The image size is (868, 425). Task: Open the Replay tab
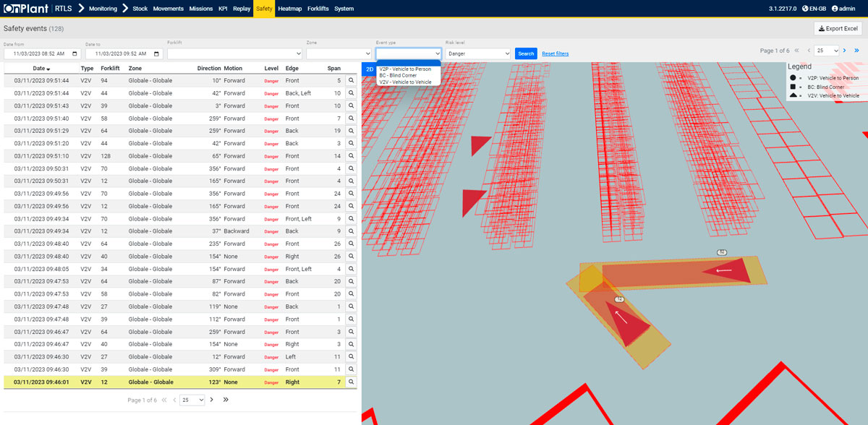pos(241,9)
